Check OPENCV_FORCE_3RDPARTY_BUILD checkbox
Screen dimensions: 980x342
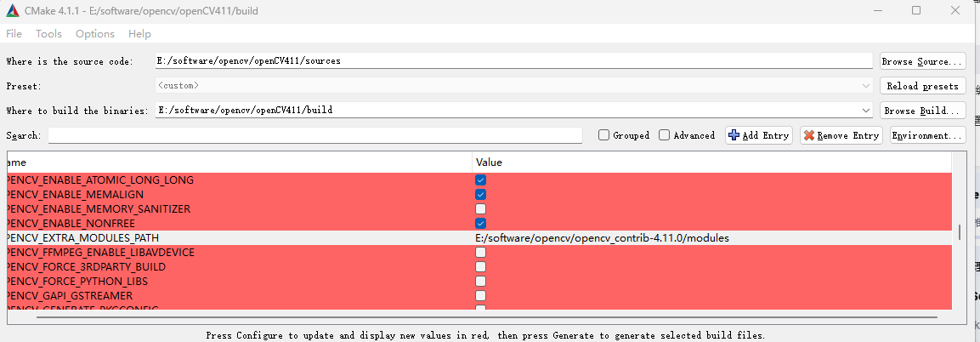pyautogui.click(x=480, y=267)
